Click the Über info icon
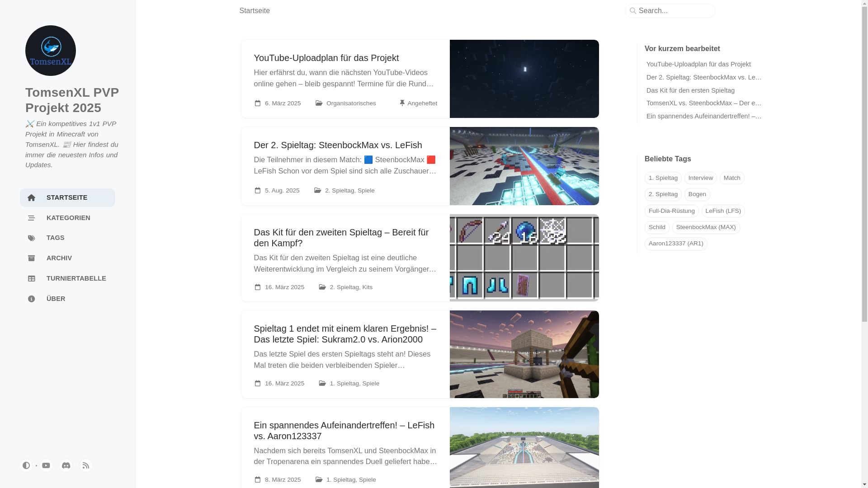Image resolution: width=868 pixels, height=488 pixels. point(31,299)
